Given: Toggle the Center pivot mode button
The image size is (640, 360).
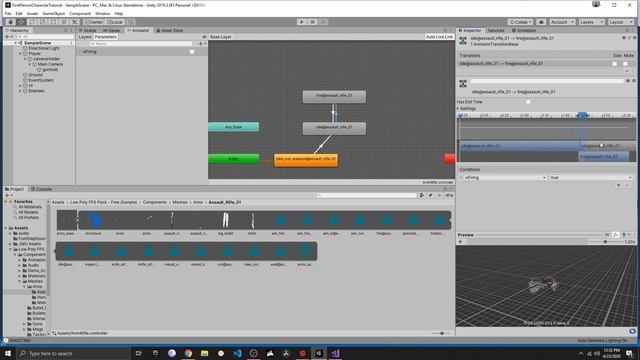Looking at the screenshot, I should (x=93, y=22).
